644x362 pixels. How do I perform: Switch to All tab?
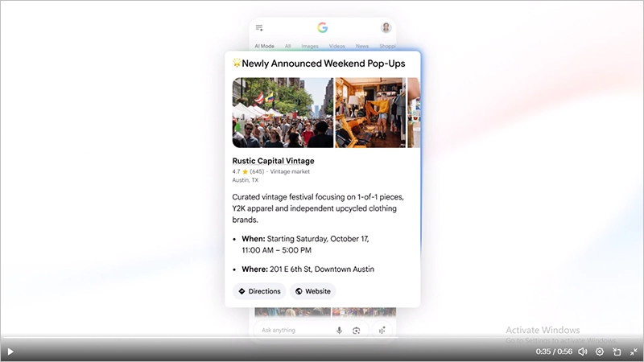(x=288, y=46)
